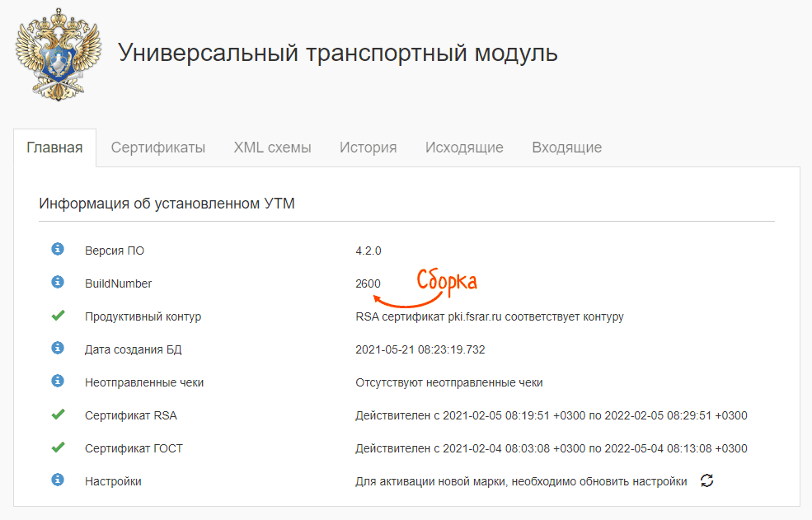The width and height of the screenshot is (812, 520).
Task: Switch to the Сертификаты tab
Action: 158,148
